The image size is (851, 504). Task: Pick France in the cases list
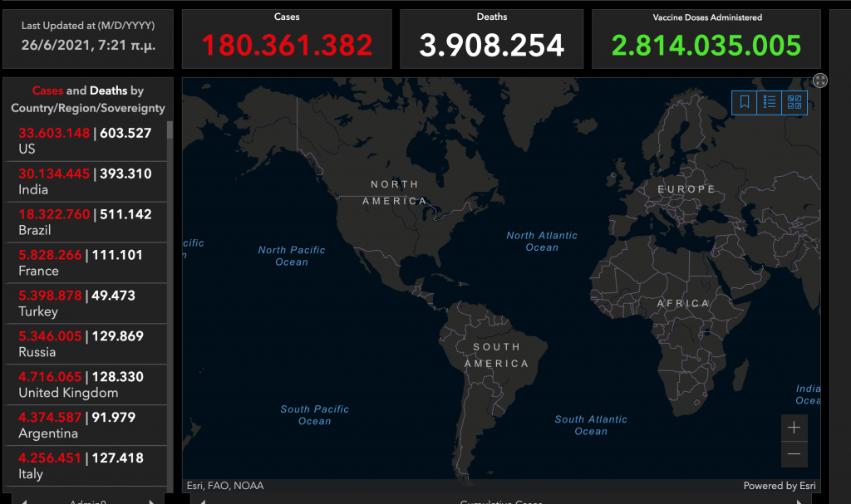(85, 262)
